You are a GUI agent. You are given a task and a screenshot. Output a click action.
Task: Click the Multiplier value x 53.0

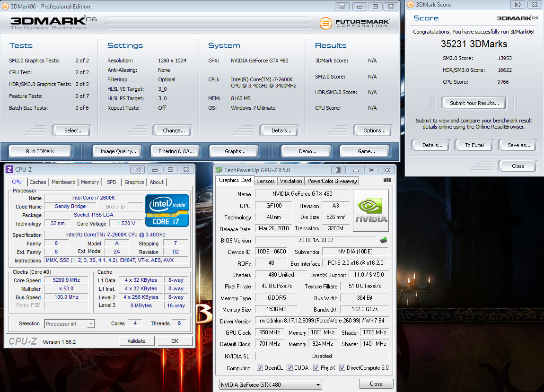point(66,288)
